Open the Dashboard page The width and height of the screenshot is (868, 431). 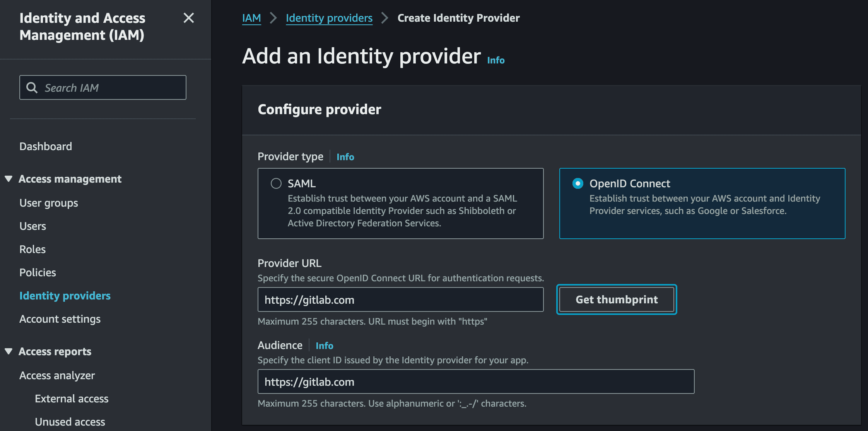point(46,146)
